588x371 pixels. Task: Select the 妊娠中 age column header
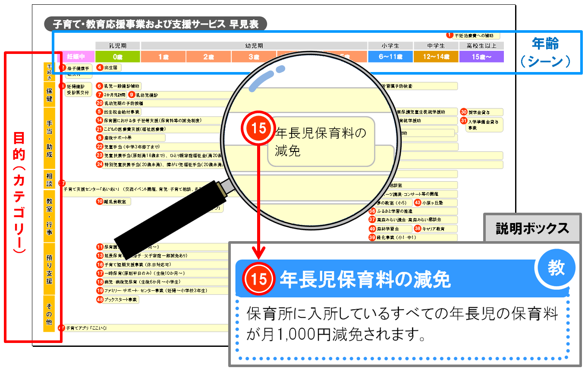[x=75, y=57]
